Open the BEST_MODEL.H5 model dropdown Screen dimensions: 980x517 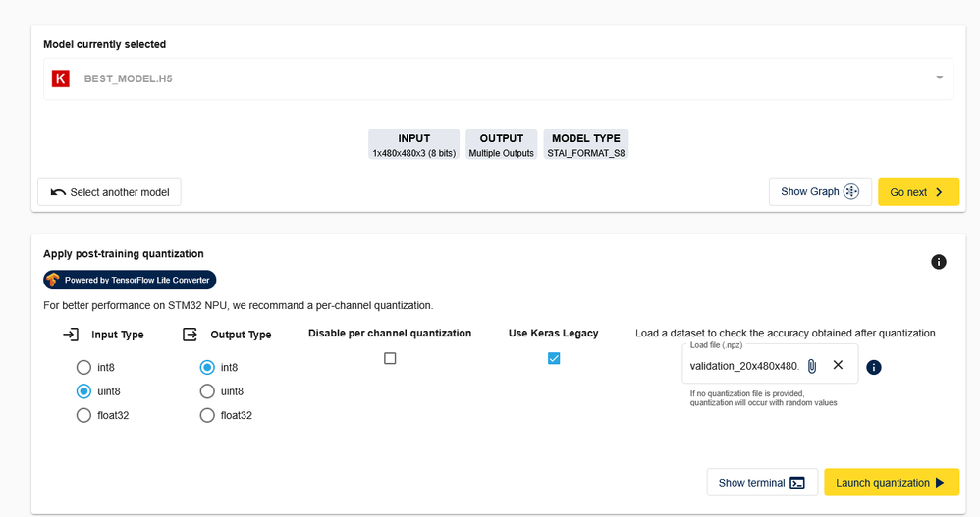click(x=939, y=78)
